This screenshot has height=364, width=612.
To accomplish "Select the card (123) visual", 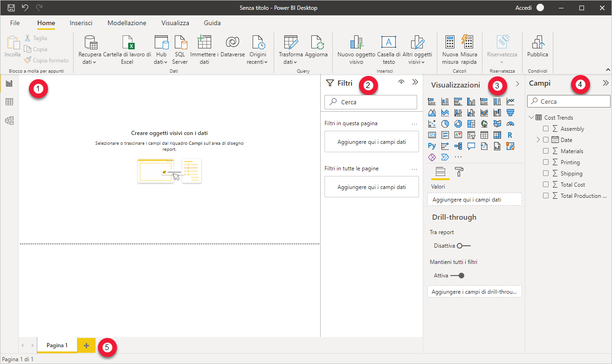I will pyautogui.click(x=432, y=135).
